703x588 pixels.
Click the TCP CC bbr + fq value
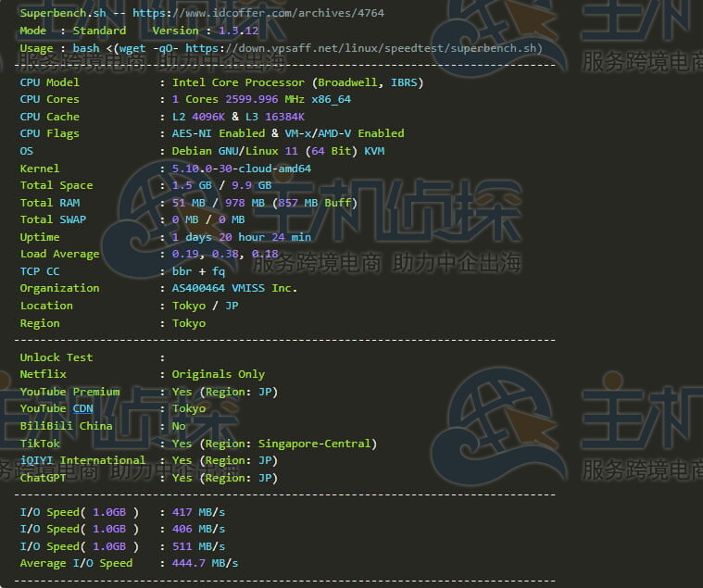click(198, 271)
